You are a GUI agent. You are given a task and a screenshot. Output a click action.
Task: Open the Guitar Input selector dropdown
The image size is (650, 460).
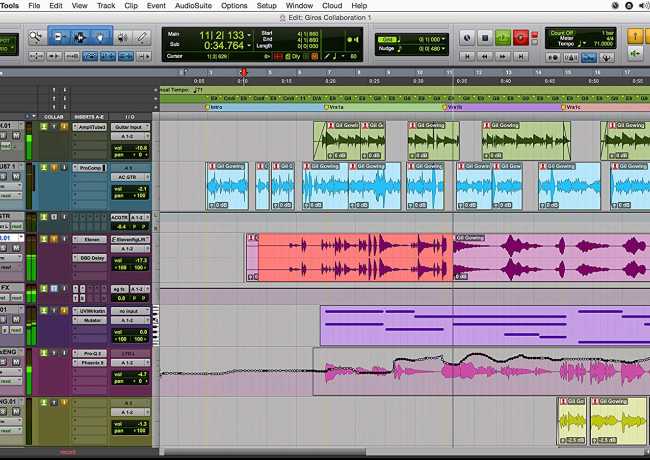click(130, 127)
